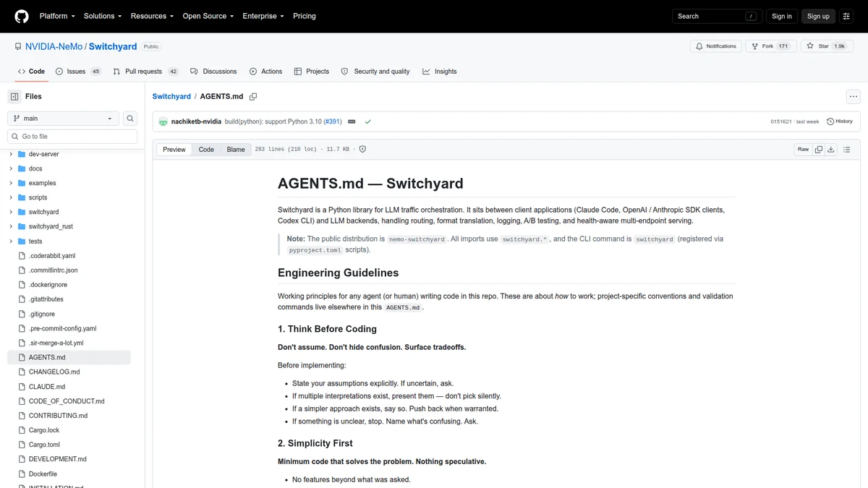Viewport: 868px width, 488px height.
Task: Open the main branch selector dropdown
Action: tap(63, 119)
